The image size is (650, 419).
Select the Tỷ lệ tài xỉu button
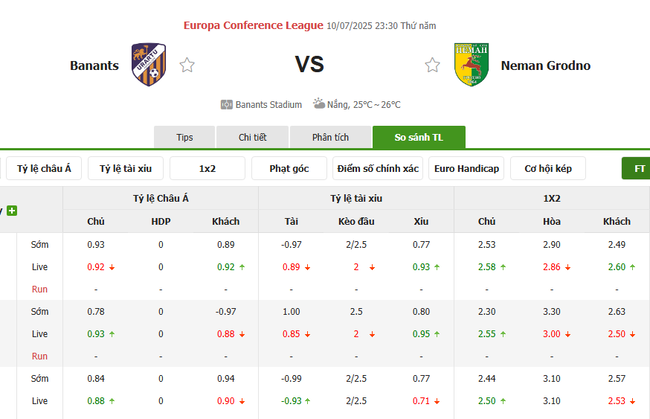tap(125, 168)
